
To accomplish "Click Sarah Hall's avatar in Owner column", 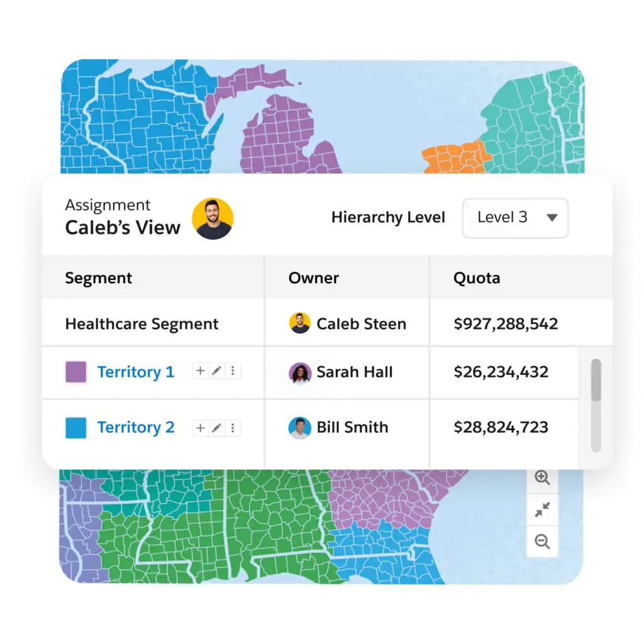I will click(300, 372).
